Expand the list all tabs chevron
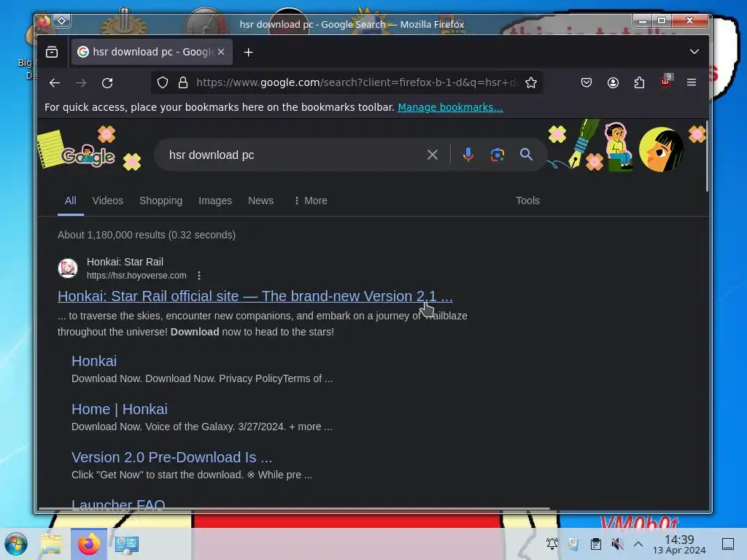The width and height of the screenshot is (747, 560). click(694, 52)
